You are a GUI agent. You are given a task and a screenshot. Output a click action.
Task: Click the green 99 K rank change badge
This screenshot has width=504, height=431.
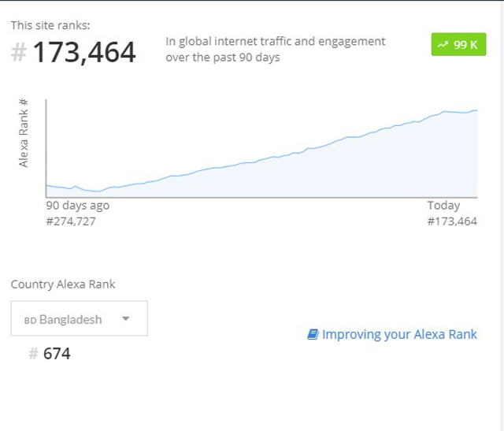click(x=458, y=44)
